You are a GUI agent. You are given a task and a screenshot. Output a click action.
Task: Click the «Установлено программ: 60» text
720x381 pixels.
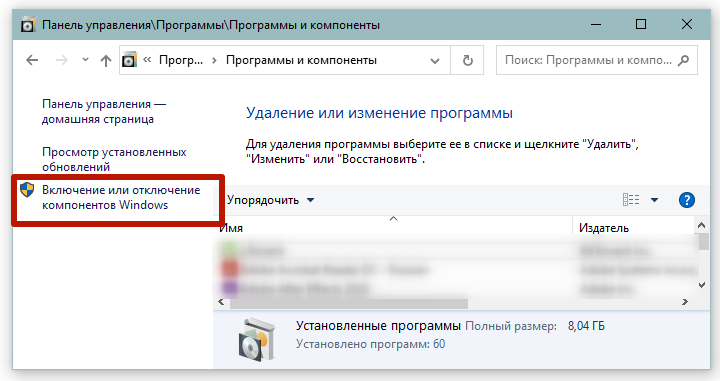(x=370, y=344)
